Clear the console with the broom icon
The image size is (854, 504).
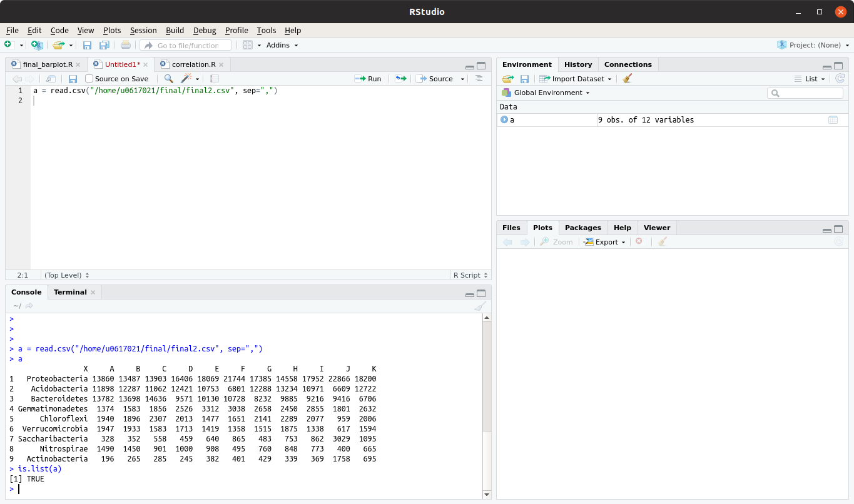(480, 306)
